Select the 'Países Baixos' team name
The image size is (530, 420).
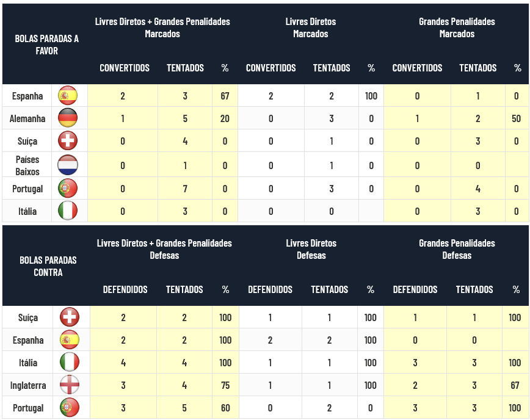click(27, 165)
